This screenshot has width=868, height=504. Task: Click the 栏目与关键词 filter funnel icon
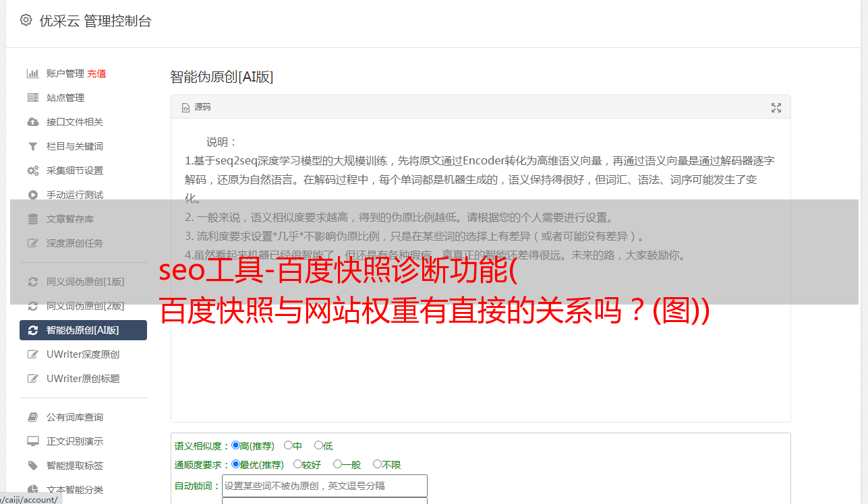(x=32, y=146)
